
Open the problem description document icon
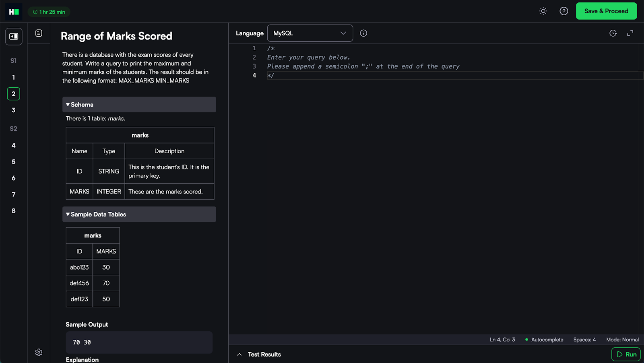[x=39, y=33]
